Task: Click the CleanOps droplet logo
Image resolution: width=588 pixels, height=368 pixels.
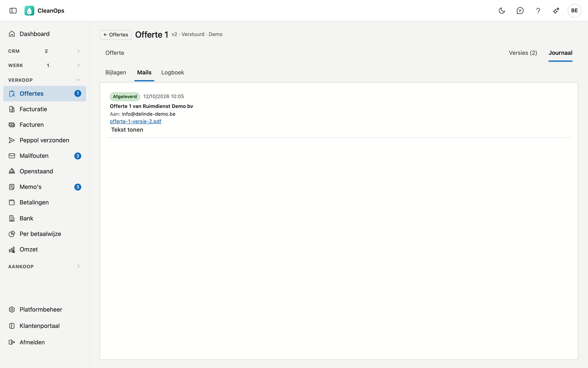Action: (x=29, y=11)
